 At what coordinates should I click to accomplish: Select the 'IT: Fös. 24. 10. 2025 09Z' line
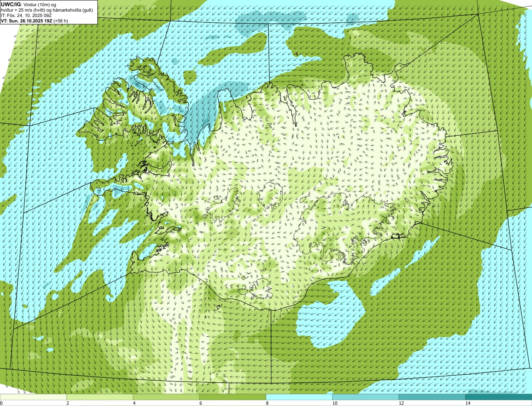[x=26, y=15]
